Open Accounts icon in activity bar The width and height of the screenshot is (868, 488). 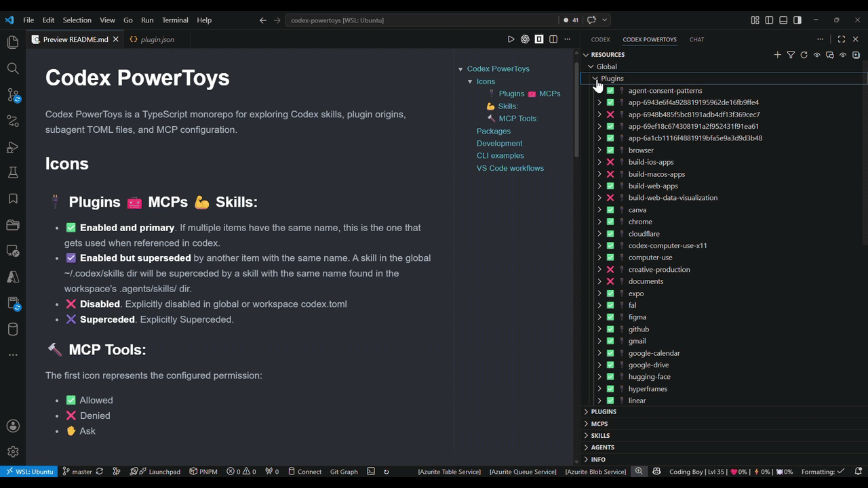coord(12,426)
